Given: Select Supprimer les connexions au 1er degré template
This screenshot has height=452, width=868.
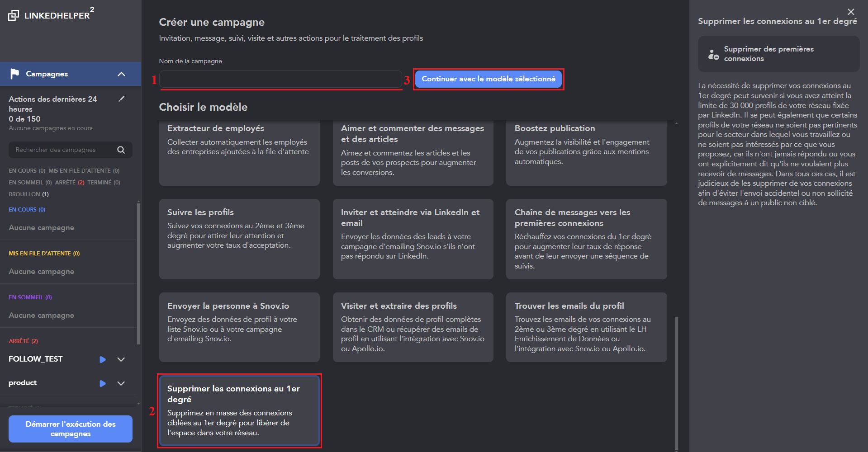Looking at the screenshot, I should pos(239,410).
